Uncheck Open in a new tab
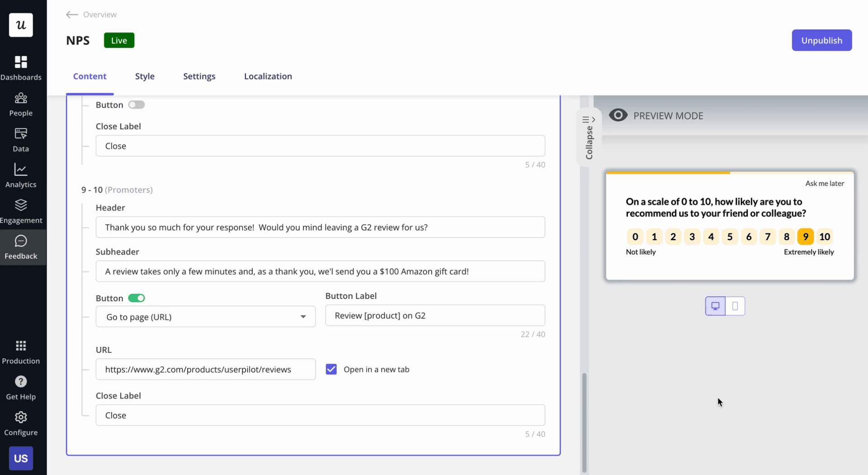The image size is (868, 475). pos(331,369)
